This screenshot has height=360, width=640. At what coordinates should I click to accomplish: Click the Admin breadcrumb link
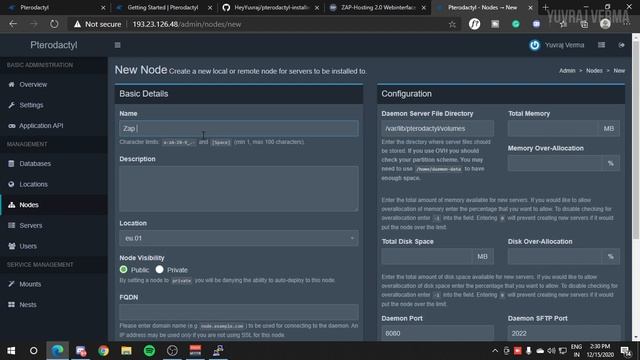tap(567, 71)
